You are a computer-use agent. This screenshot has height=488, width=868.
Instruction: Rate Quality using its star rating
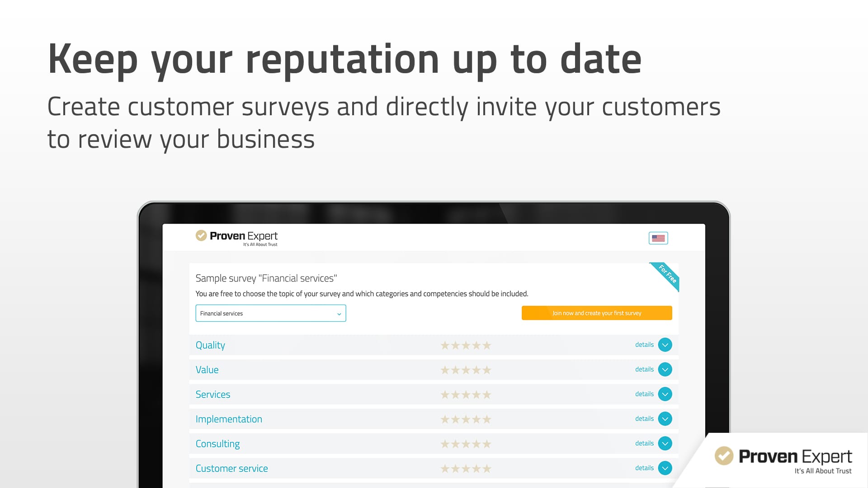click(466, 346)
